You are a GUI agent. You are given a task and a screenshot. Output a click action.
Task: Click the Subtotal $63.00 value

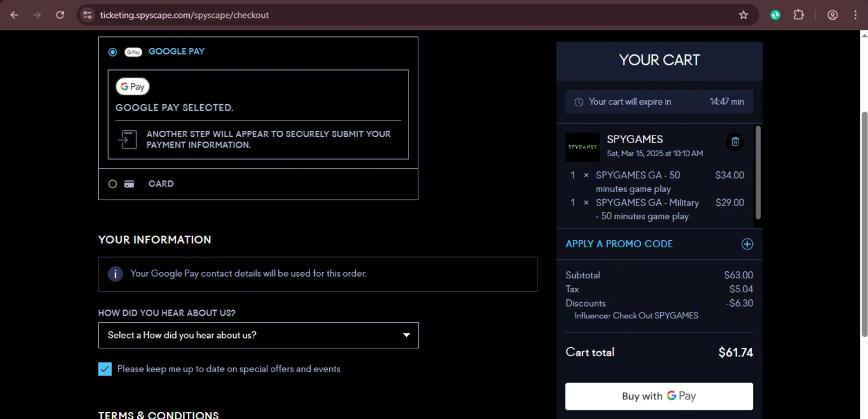(738, 275)
